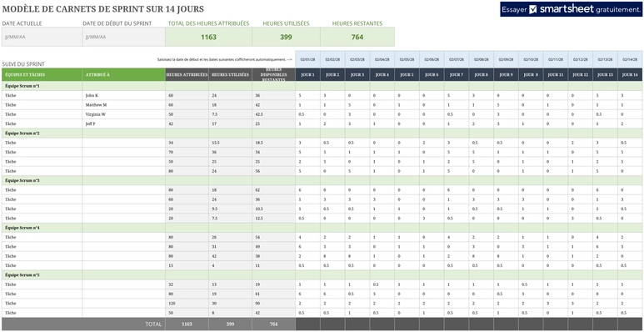Screen dimensions: 644x332
Task: Select the 70 hours assigned cell
Action: [187, 152]
